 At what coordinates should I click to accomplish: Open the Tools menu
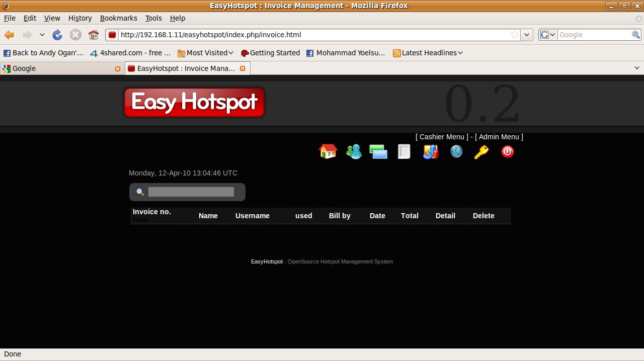click(x=153, y=18)
